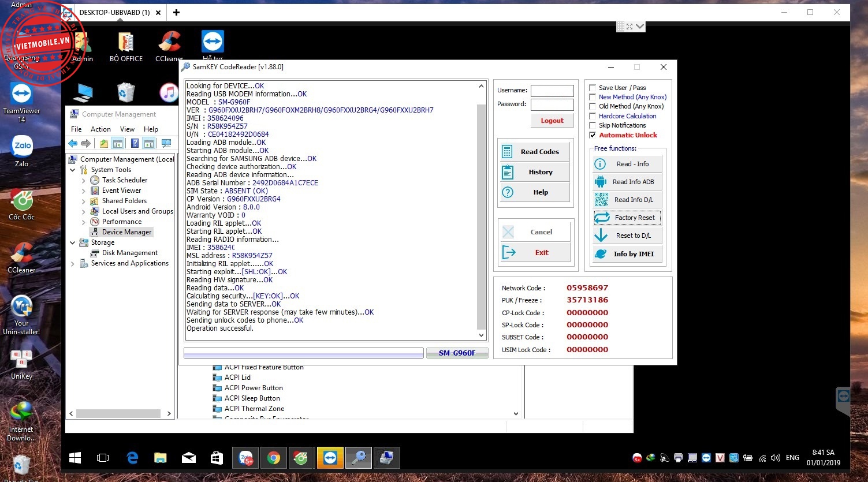868x482 pixels.
Task: Collapse the Storage tree node
Action: 73,242
